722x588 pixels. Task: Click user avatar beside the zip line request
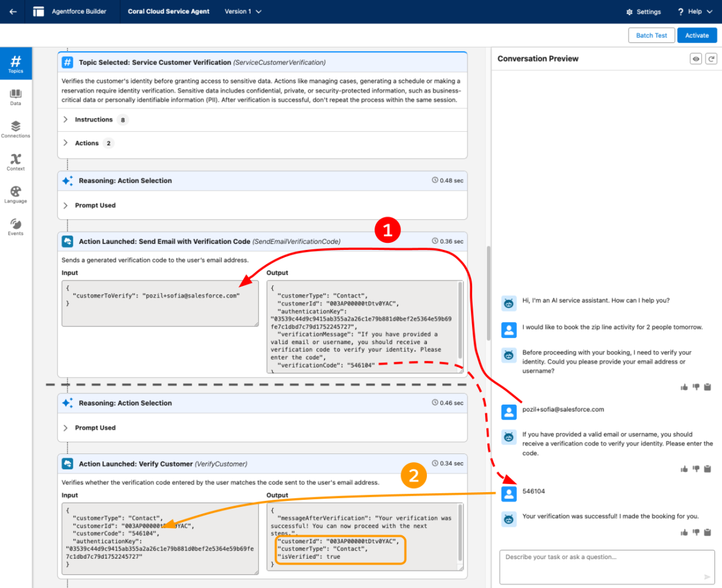(509, 330)
